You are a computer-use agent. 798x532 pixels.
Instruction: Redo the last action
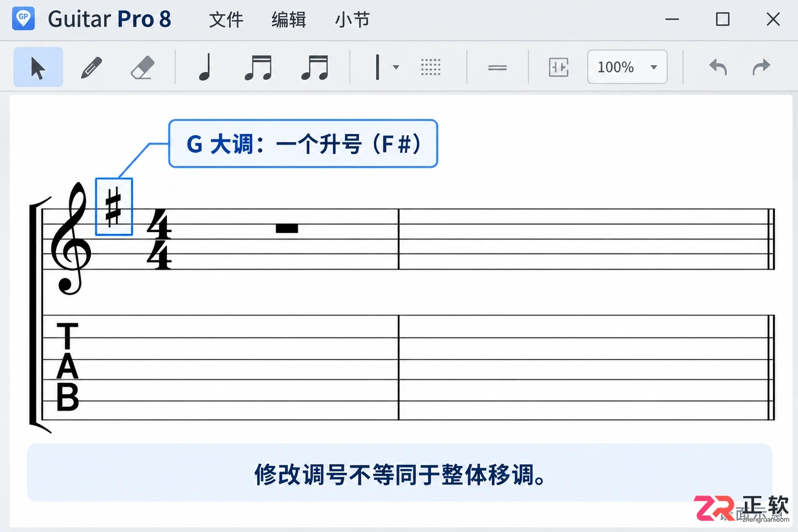761,67
